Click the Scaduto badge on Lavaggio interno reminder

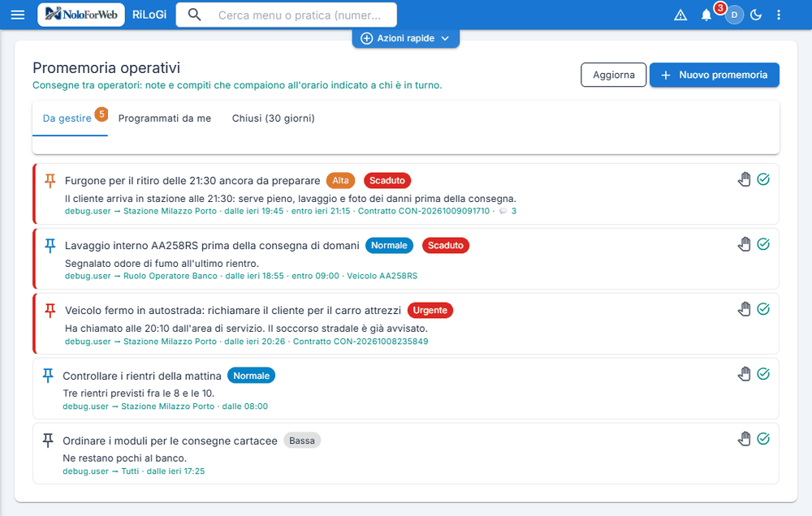445,245
